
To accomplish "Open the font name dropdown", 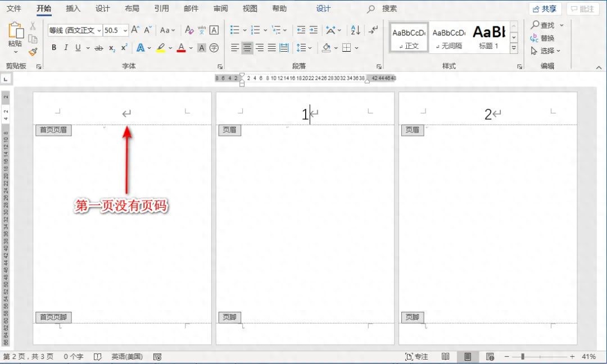I will point(98,30).
